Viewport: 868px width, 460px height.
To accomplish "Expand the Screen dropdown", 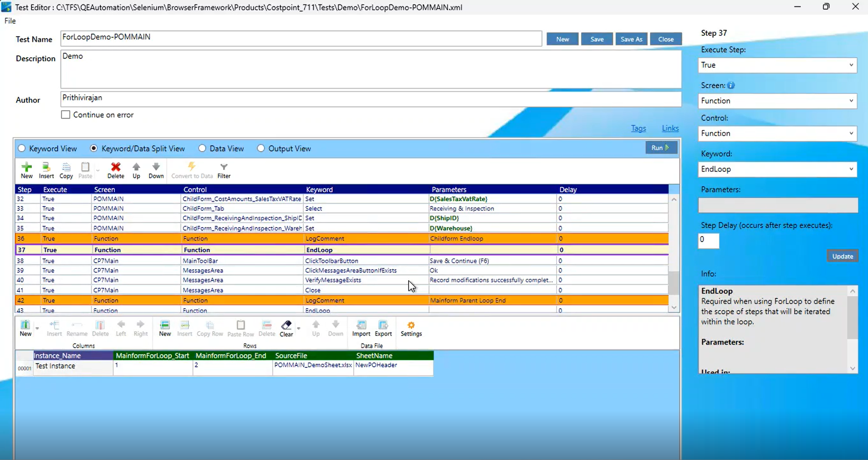I will [x=777, y=101].
